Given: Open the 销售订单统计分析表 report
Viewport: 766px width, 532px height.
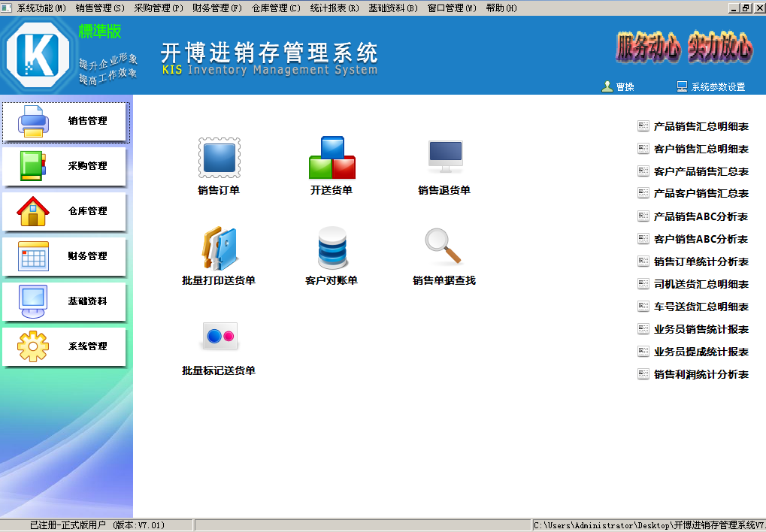Looking at the screenshot, I should click(701, 261).
